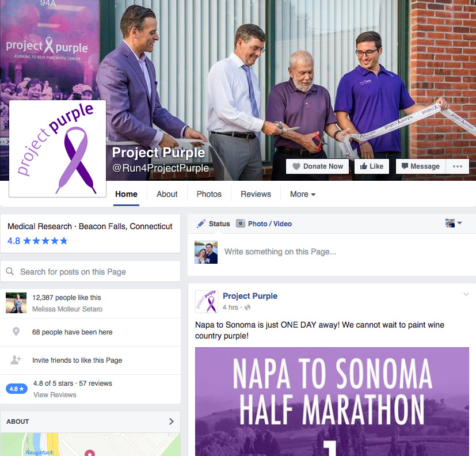
Task: Click the Photo / Video camera icon
Action: pyautogui.click(x=241, y=223)
